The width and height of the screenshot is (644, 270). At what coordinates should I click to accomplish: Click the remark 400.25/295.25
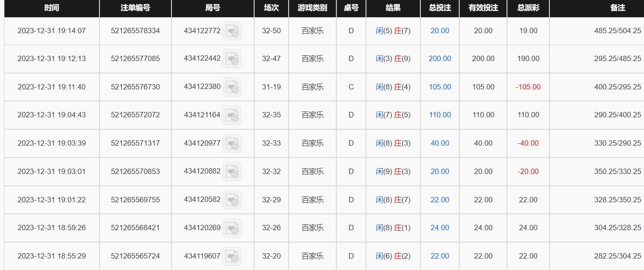click(617, 87)
